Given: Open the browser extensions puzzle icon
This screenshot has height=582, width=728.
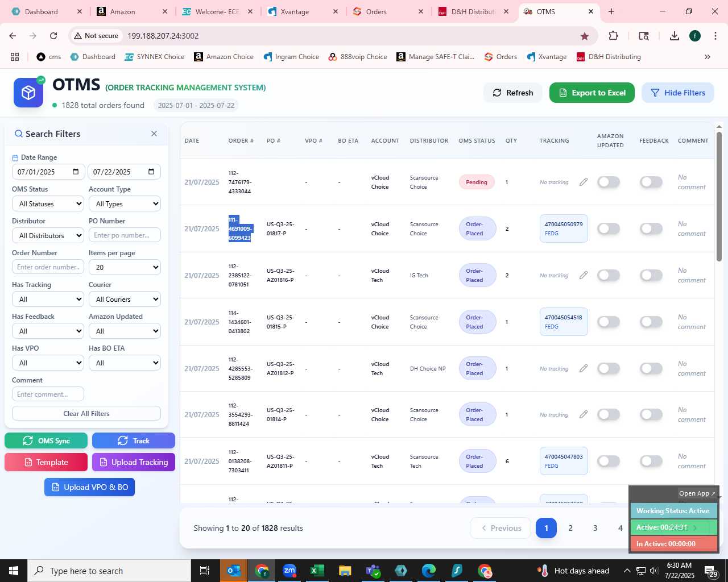Looking at the screenshot, I should (x=613, y=36).
